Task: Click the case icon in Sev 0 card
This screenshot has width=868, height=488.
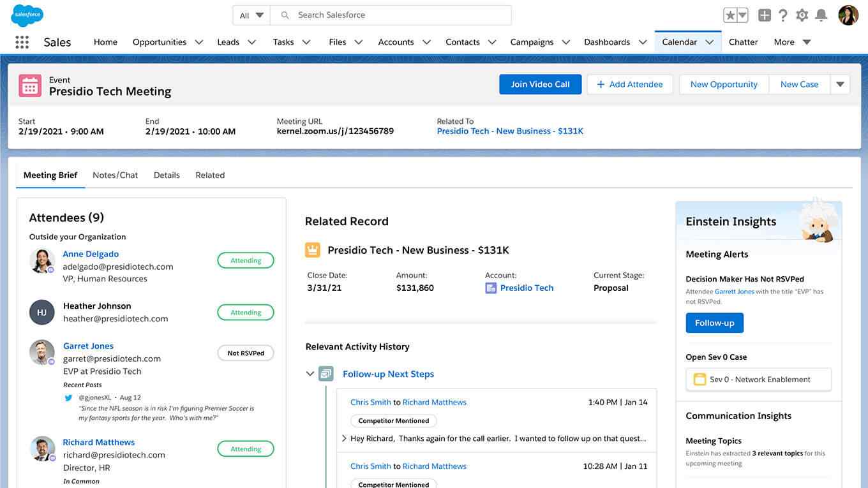Action: click(x=700, y=380)
